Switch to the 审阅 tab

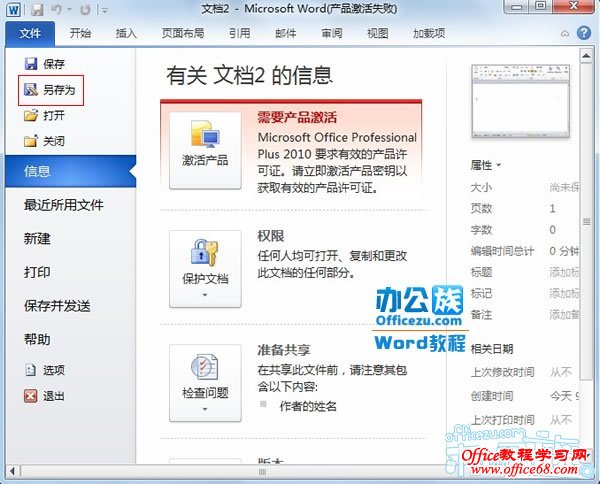click(x=332, y=33)
